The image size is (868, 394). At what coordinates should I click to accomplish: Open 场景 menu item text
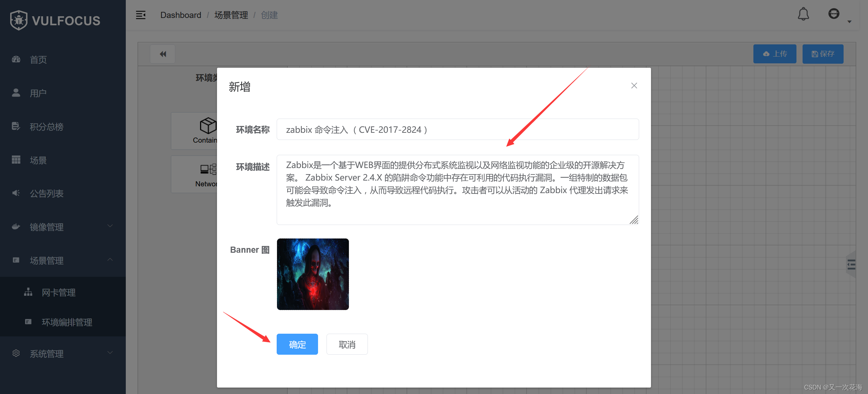tap(38, 160)
